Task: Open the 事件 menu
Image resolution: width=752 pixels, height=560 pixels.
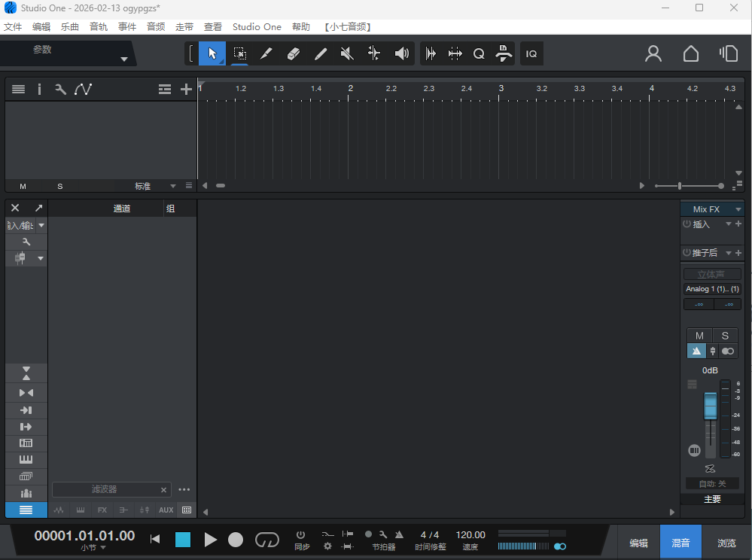Action: point(126,26)
